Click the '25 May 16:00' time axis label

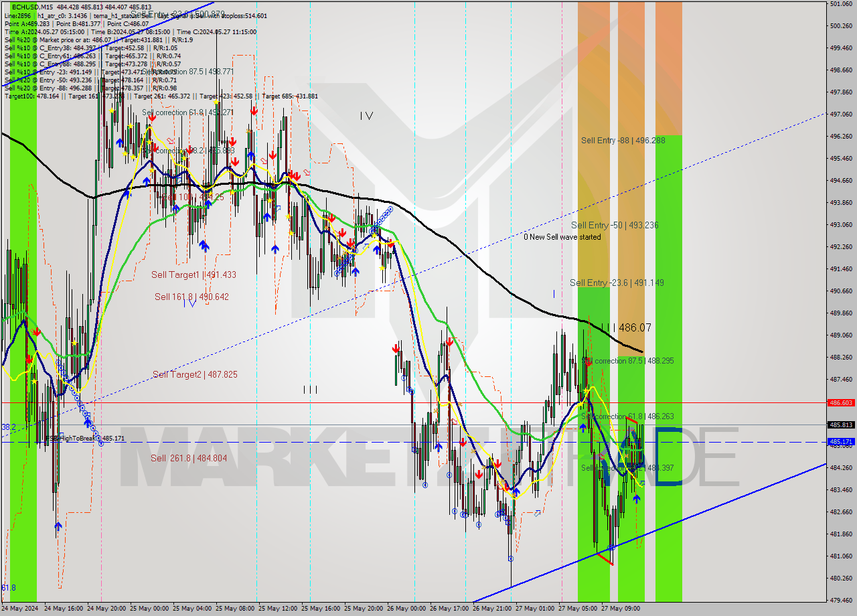click(321, 609)
